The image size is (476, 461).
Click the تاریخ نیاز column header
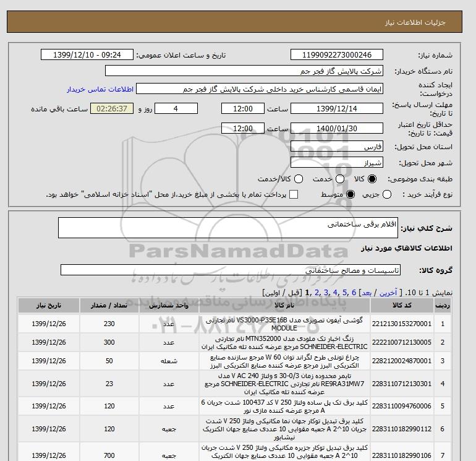[x=49, y=306]
